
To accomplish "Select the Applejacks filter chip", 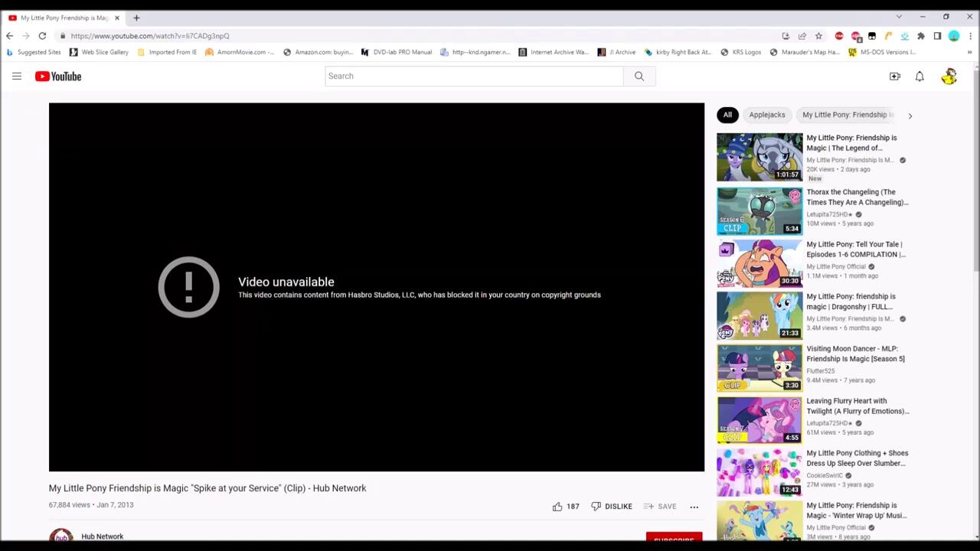I will tap(766, 115).
